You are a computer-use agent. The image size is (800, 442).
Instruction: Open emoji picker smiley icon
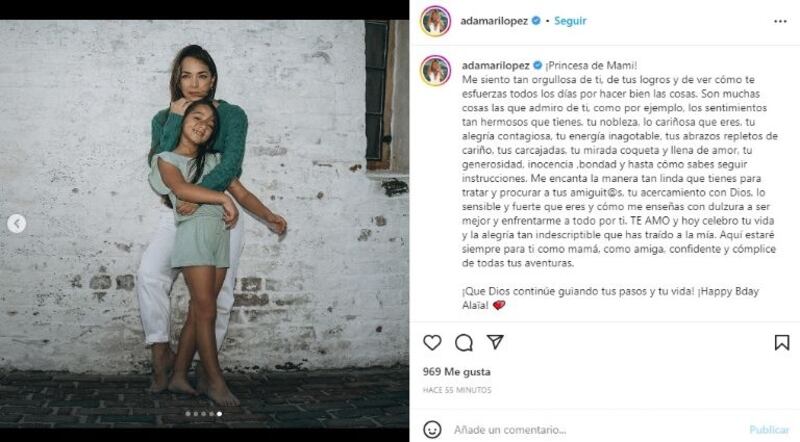click(432, 429)
